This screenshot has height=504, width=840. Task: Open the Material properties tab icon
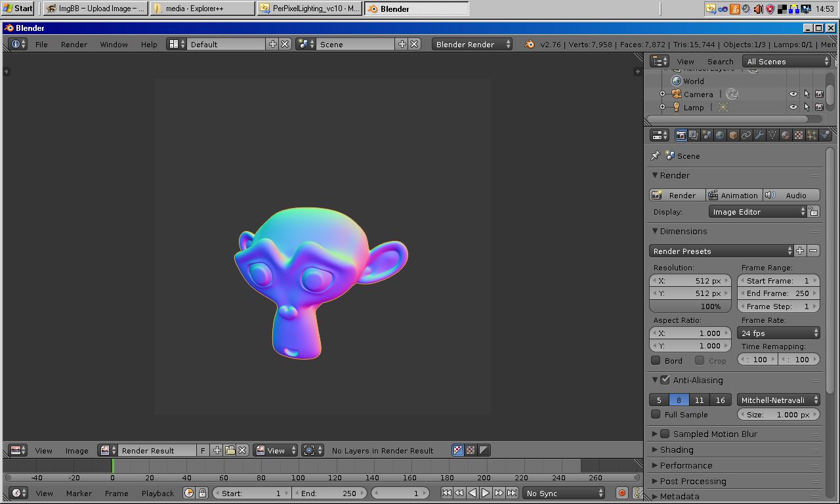[x=786, y=135]
